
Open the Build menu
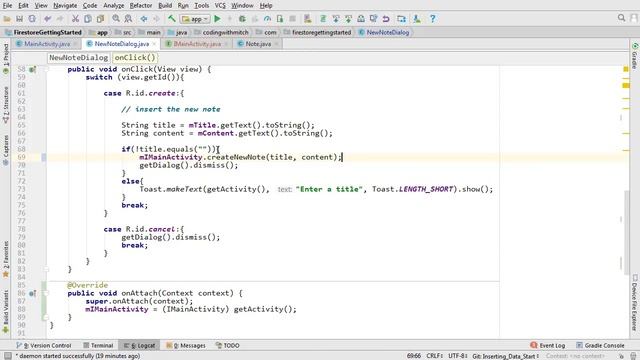(165, 5)
